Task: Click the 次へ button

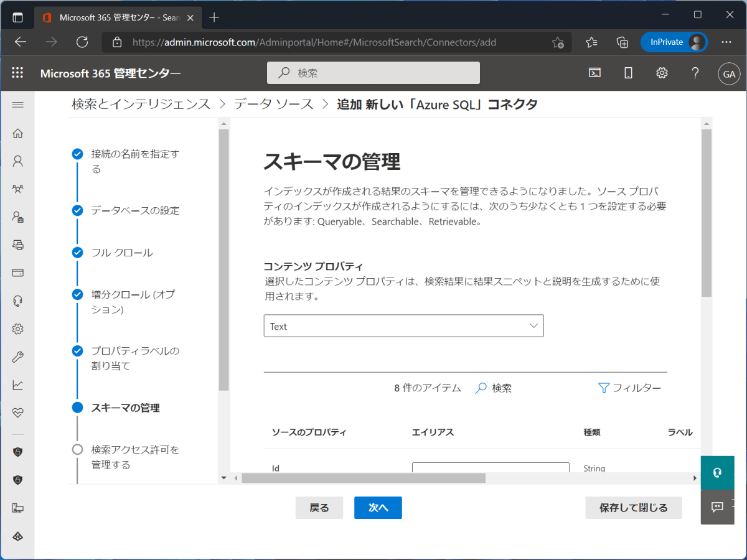Action: pos(378,508)
